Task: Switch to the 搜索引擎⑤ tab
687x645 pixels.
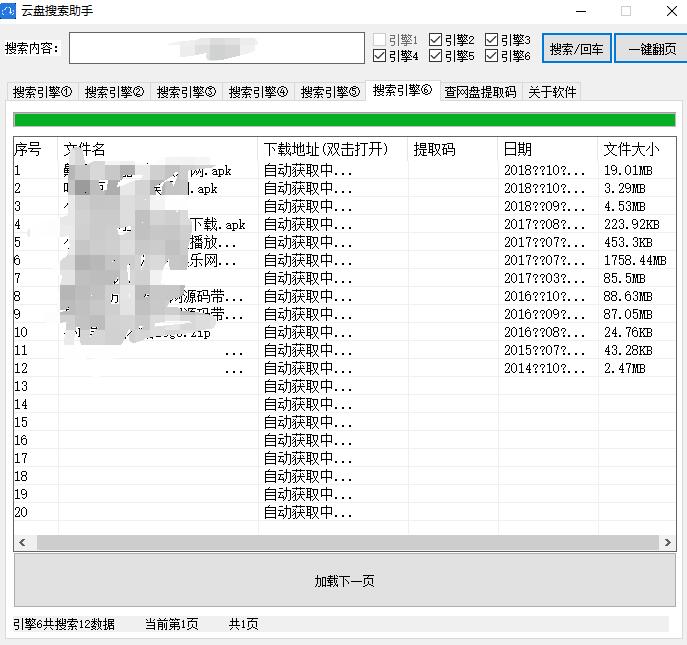Action: [330, 92]
